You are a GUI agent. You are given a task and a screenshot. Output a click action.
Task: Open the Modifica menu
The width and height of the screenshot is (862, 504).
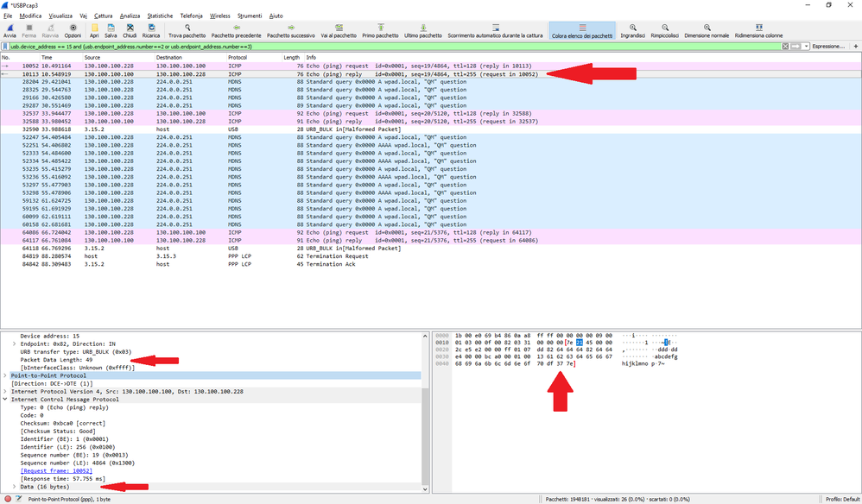pos(30,16)
